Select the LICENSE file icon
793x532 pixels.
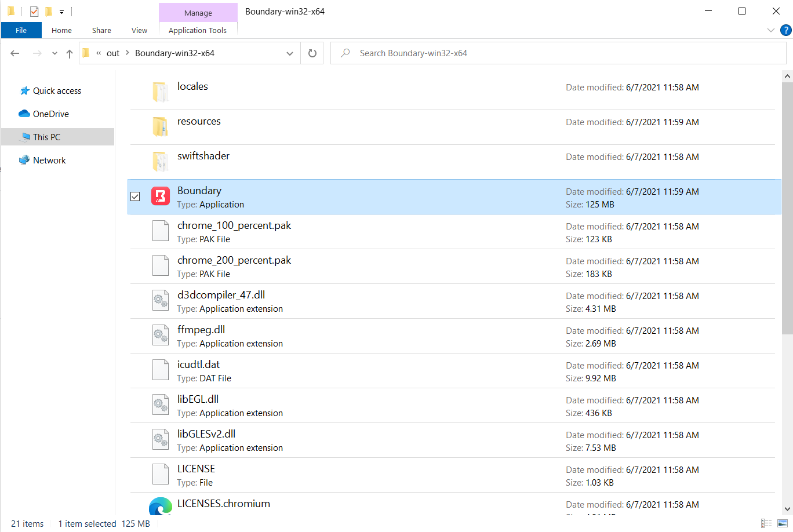[x=161, y=474]
